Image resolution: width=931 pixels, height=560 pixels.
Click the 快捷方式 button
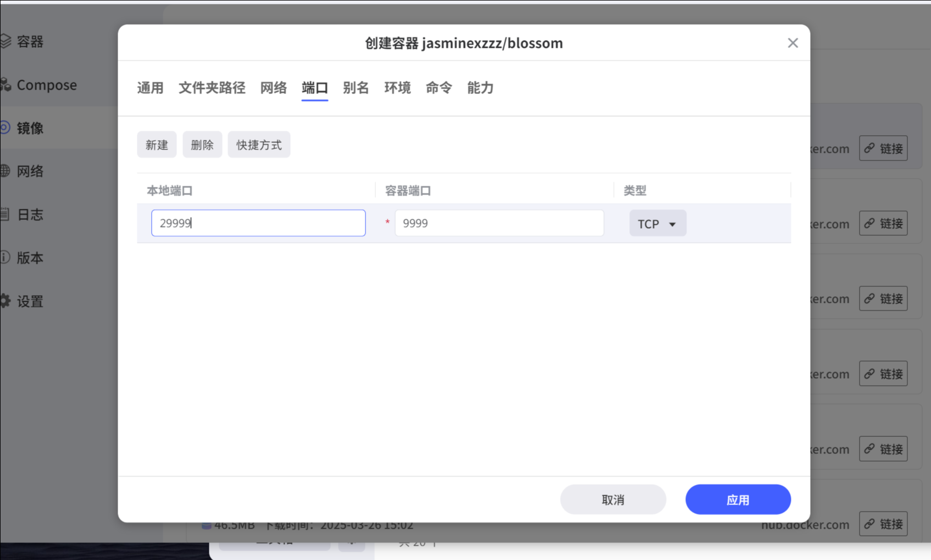[259, 145]
